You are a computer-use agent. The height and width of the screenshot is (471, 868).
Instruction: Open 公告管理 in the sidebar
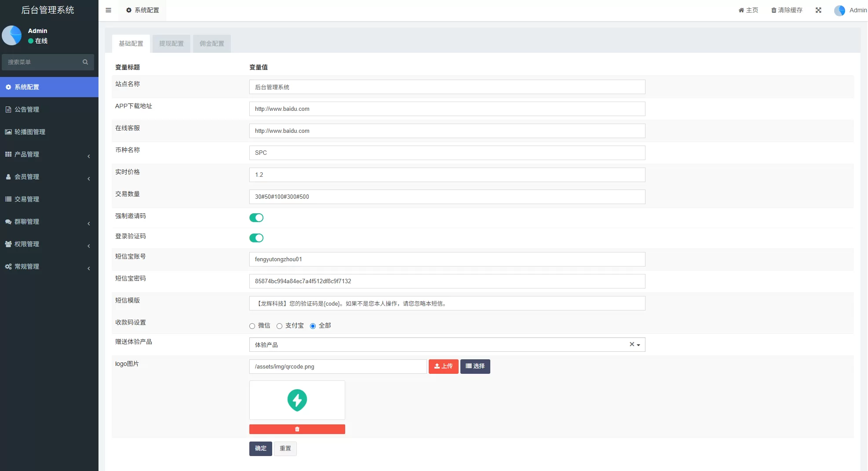click(27, 110)
